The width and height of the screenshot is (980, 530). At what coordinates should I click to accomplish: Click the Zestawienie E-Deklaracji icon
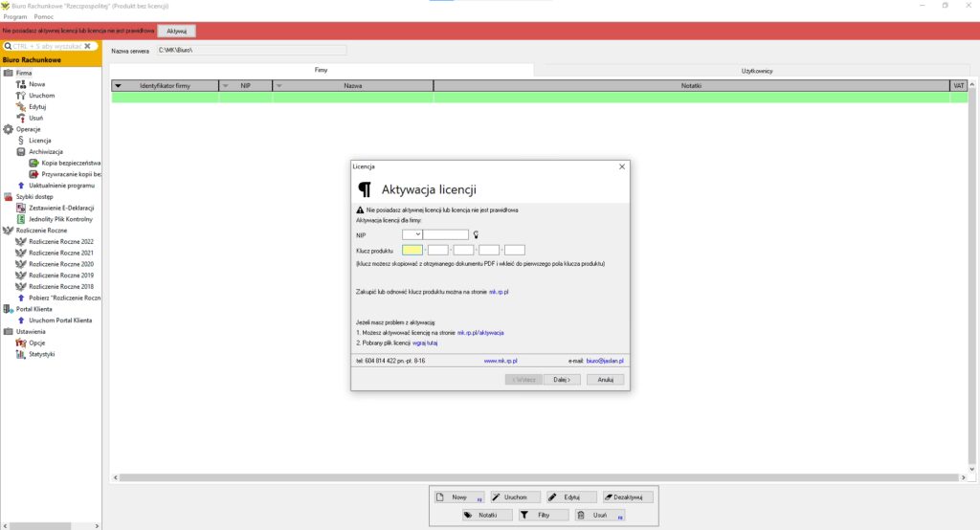(x=21, y=208)
